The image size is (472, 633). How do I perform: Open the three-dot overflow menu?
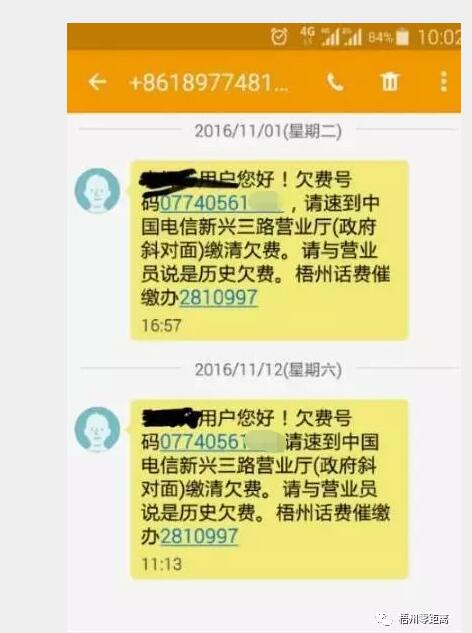(444, 82)
